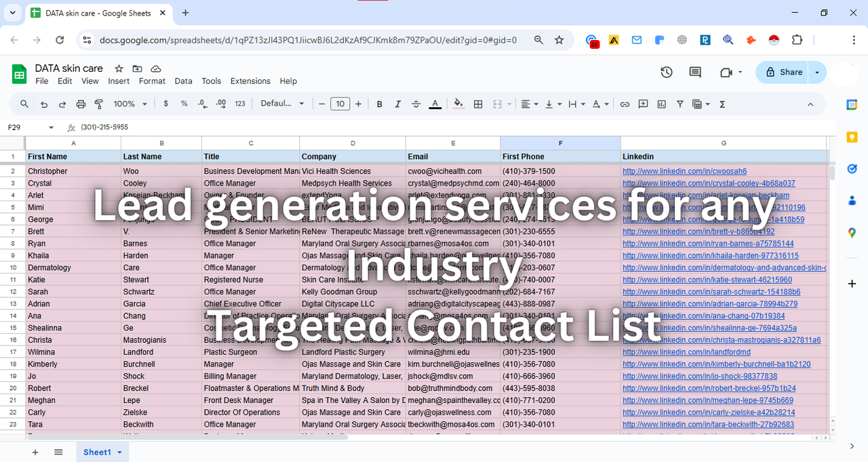Screen dimensions: 868x462
Task: Toggle strikethrough formatting
Action: point(416,104)
